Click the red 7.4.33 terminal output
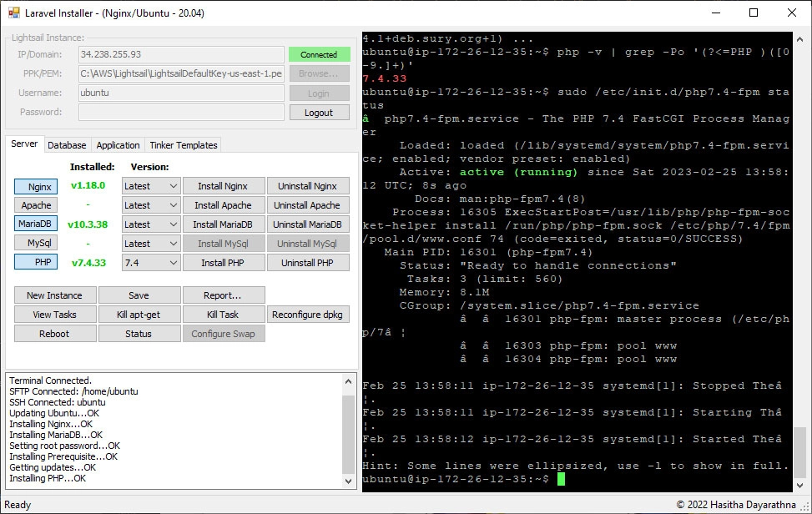The width and height of the screenshot is (812, 514). point(385,78)
